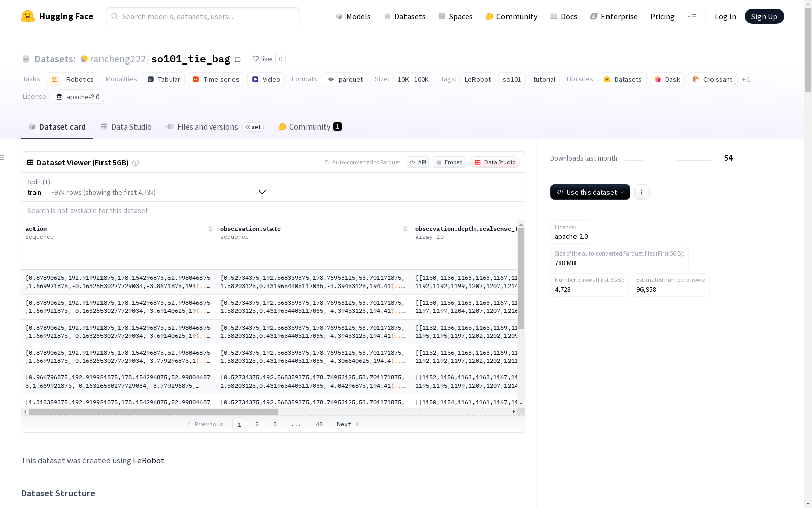The height and width of the screenshot is (508, 812).
Task: Switch to the Data Studio tab
Action: click(126, 127)
